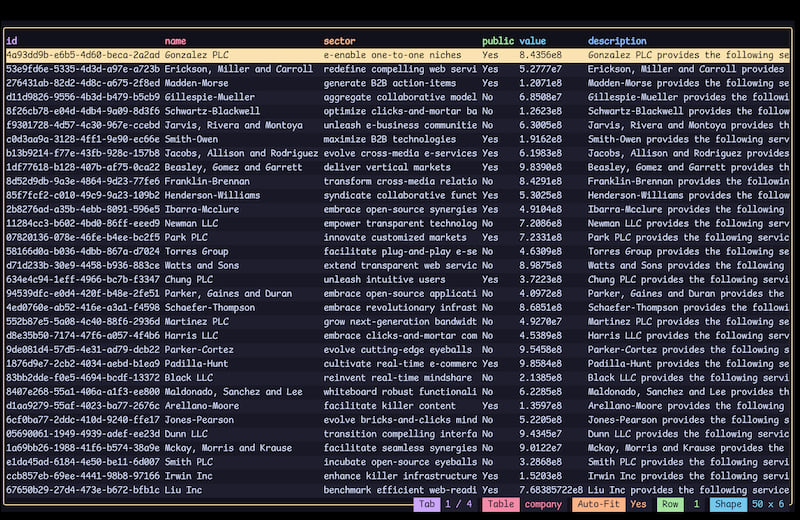Select the Newman LLC name cell
The width and height of the screenshot is (800, 520).
191,224
